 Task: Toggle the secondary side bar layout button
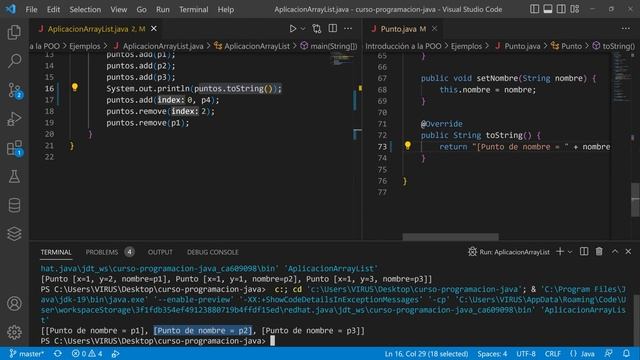point(561,9)
